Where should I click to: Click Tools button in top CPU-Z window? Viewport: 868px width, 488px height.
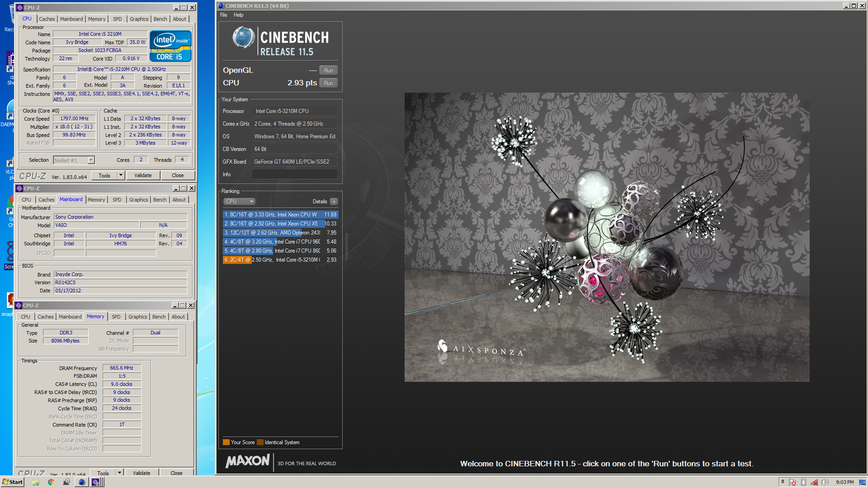(x=104, y=175)
